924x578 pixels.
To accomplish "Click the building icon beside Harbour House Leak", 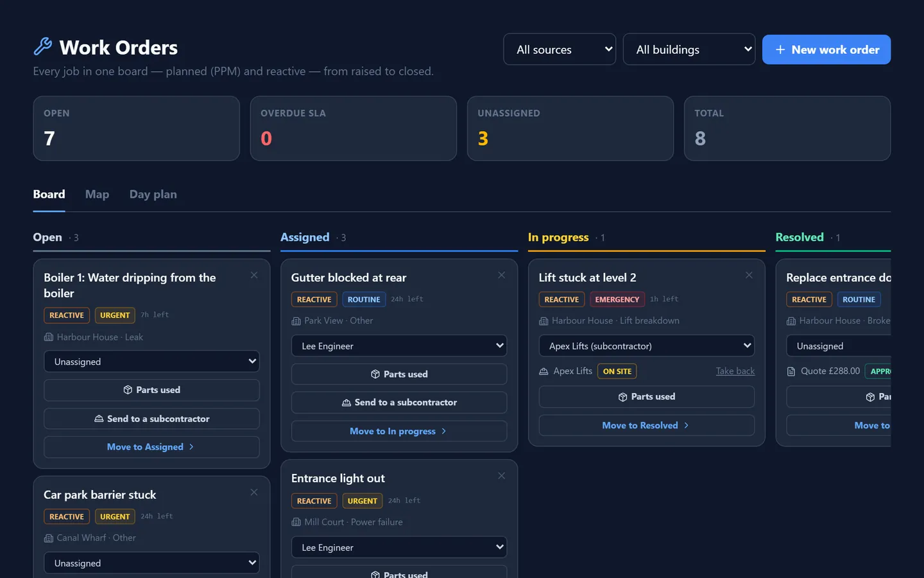I will click(48, 337).
